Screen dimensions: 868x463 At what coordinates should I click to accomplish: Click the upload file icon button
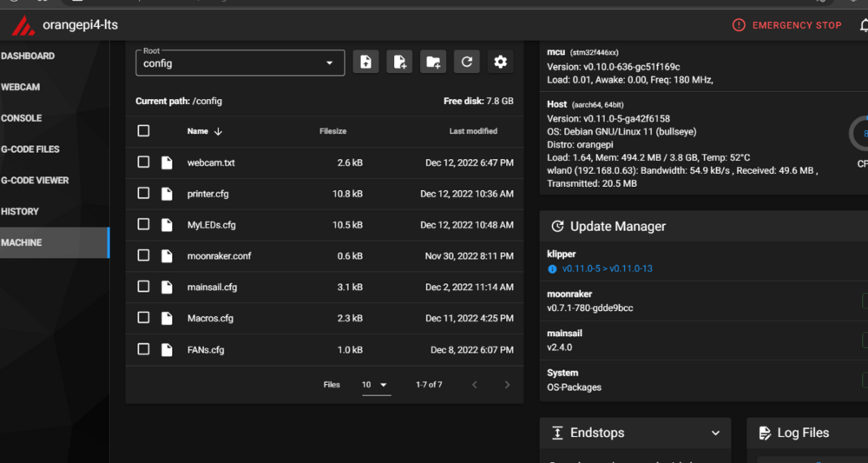(365, 62)
